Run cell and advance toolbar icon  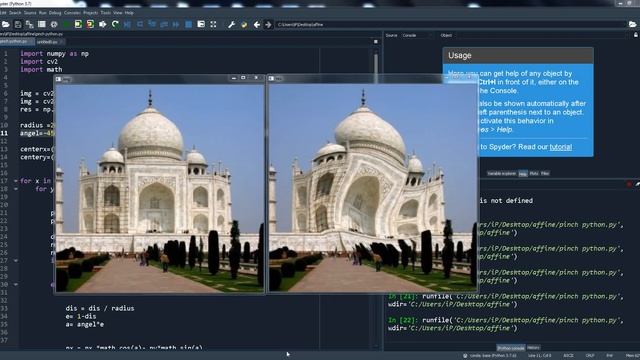pyautogui.click(x=90, y=24)
